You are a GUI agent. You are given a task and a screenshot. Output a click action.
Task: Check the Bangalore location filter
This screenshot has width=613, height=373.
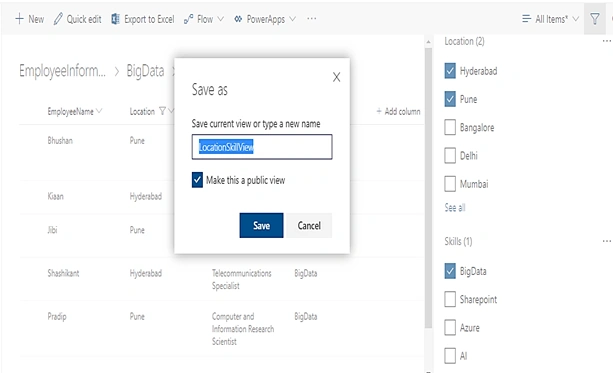(450, 127)
